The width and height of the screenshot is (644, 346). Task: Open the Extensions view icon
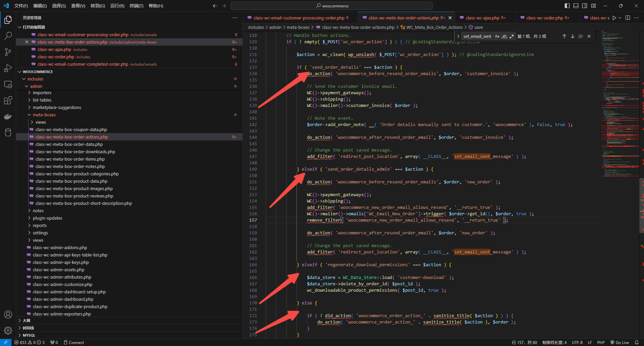8,100
